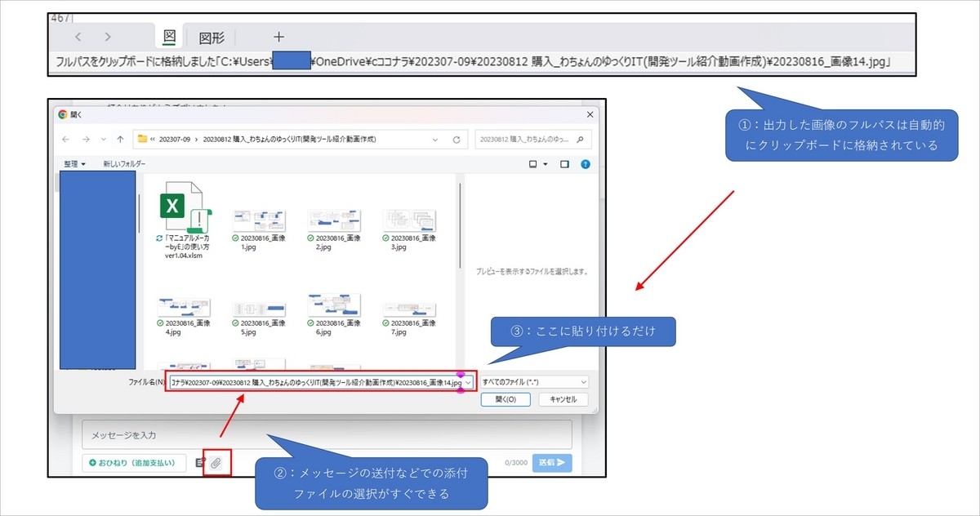Viewport: 980px width, 516px height.
Task: Click the おひねり（追加支払い）button
Action: [135, 462]
